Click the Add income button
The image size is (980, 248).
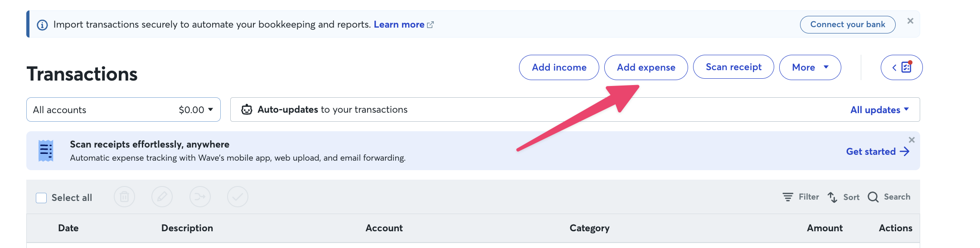[x=559, y=67]
